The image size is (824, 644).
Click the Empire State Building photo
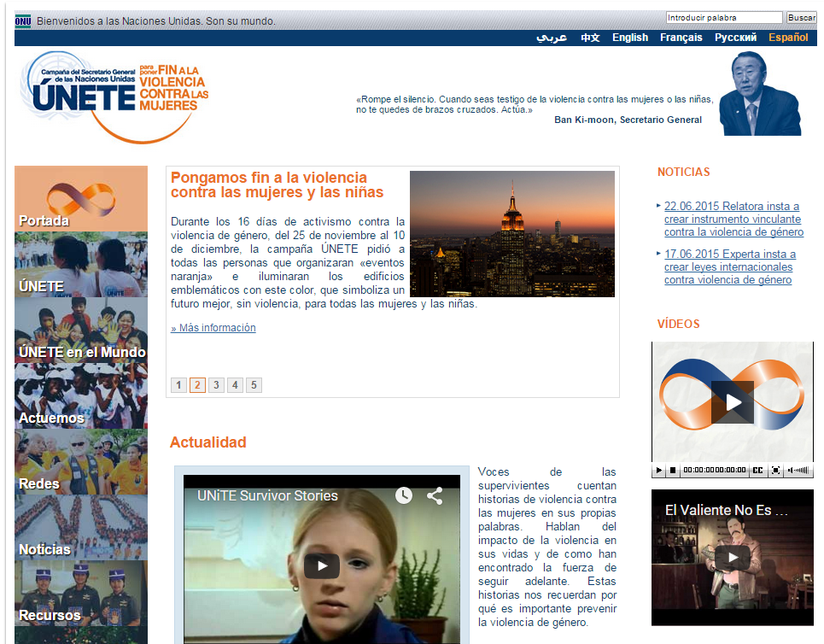click(x=511, y=234)
